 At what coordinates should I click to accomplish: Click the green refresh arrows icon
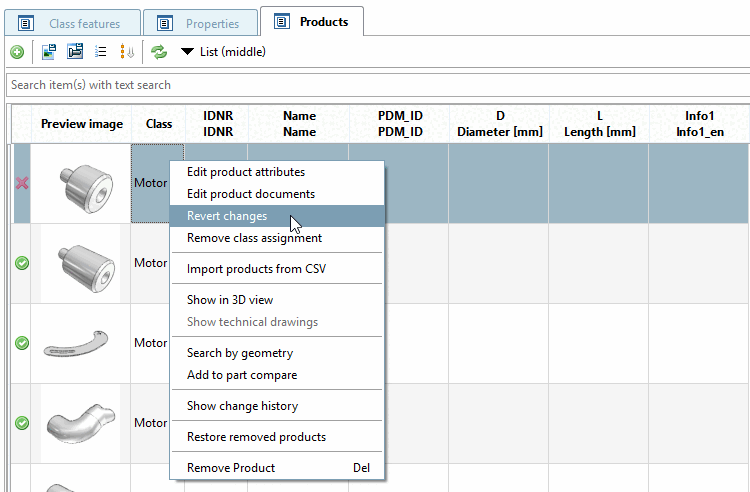click(159, 52)
